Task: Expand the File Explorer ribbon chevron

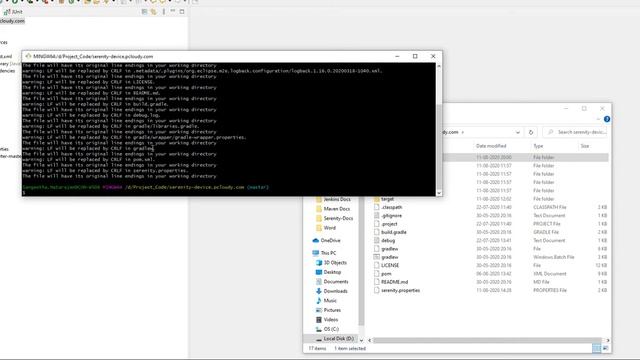Action: (598, 119)
